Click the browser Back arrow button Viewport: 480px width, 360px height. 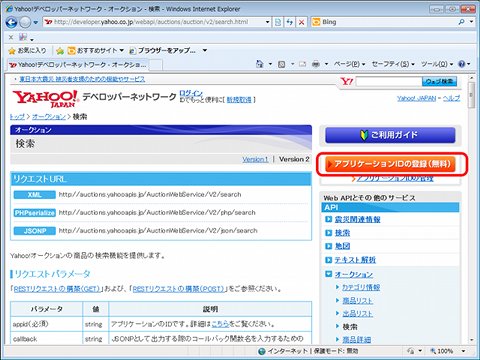(12, 23)
